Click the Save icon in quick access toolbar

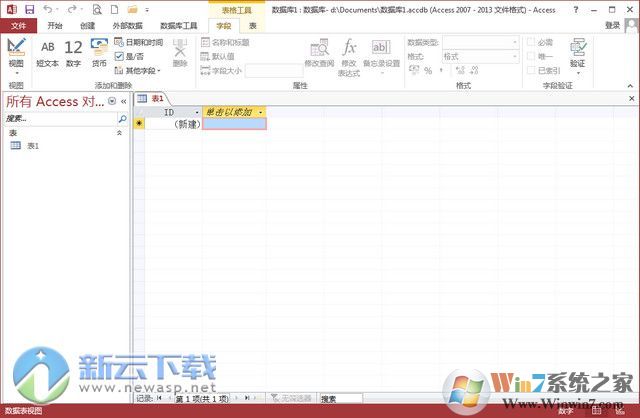point(29,9)
